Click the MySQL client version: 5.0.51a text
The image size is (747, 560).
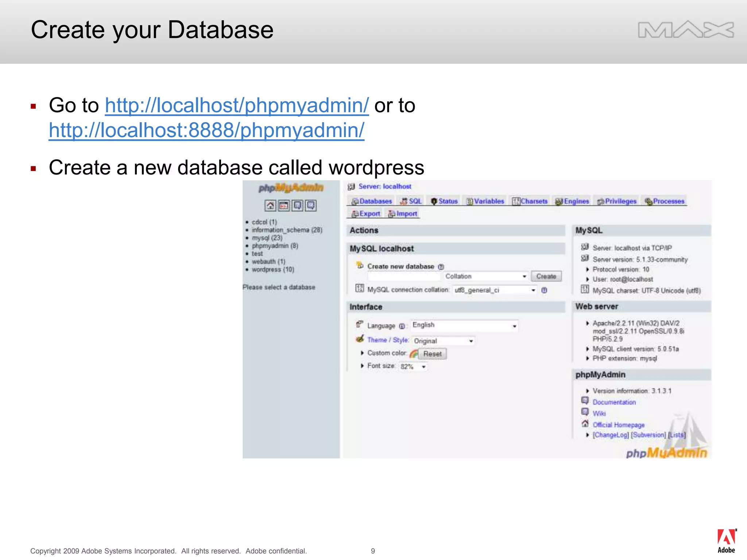(636, 349)
